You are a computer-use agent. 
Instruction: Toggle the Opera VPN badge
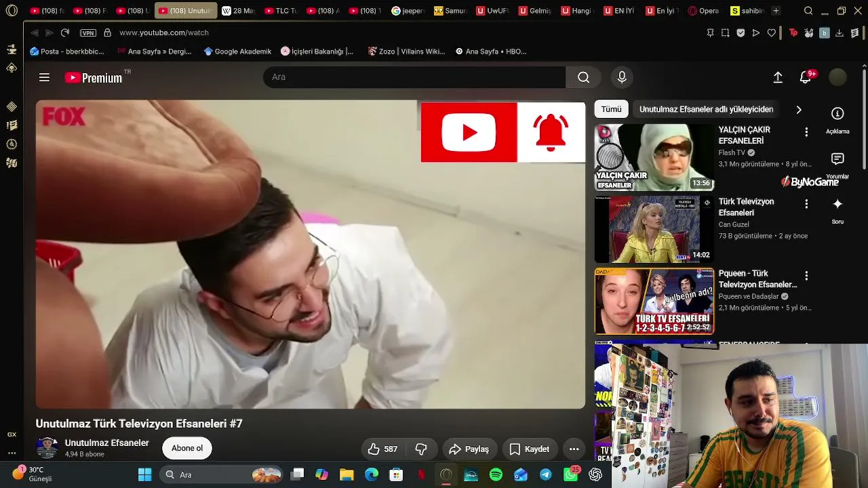87,33
